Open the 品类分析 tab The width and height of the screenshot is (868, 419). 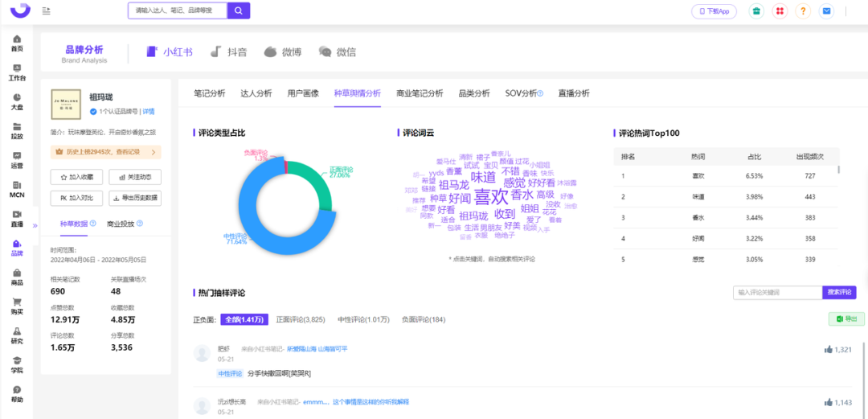(x=474, y=93)
